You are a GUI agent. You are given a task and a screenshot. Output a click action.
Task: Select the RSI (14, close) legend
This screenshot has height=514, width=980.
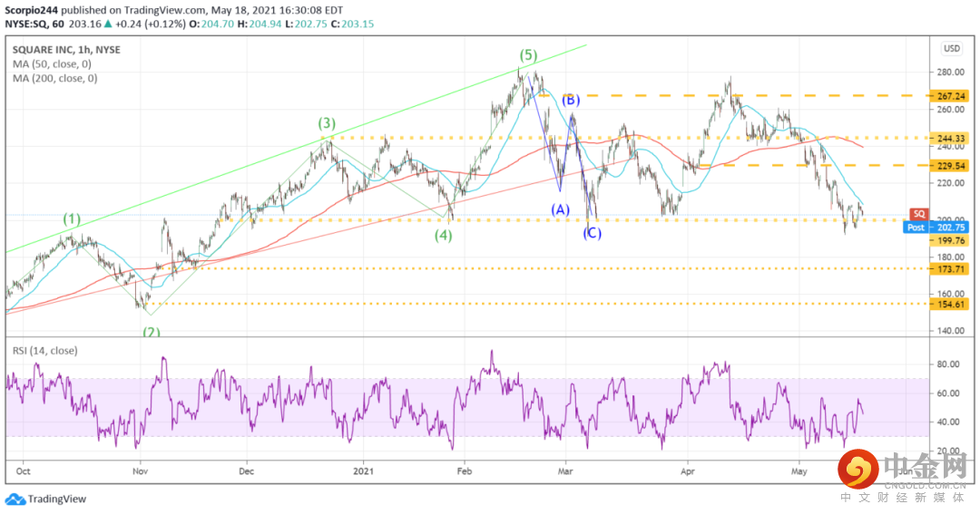pos(45,350)
